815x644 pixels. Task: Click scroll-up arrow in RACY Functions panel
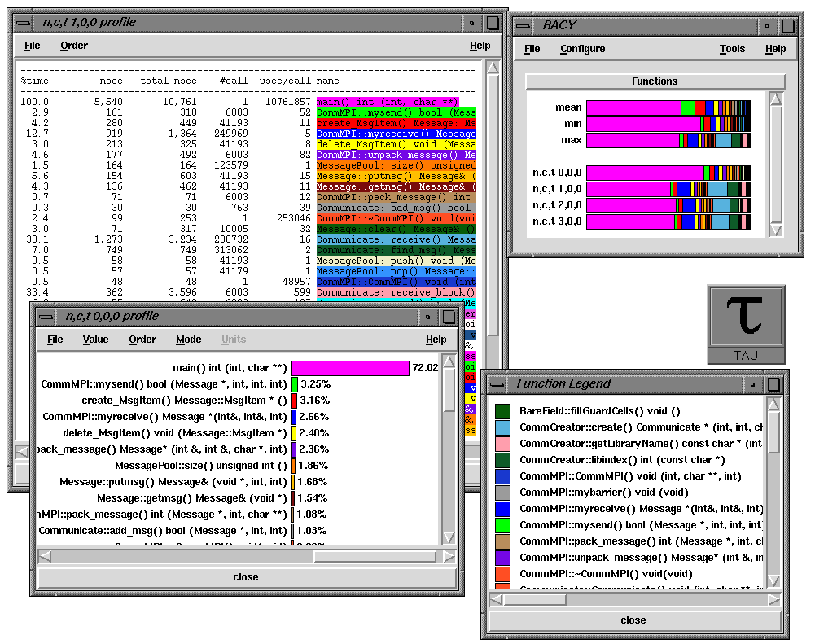776,99
